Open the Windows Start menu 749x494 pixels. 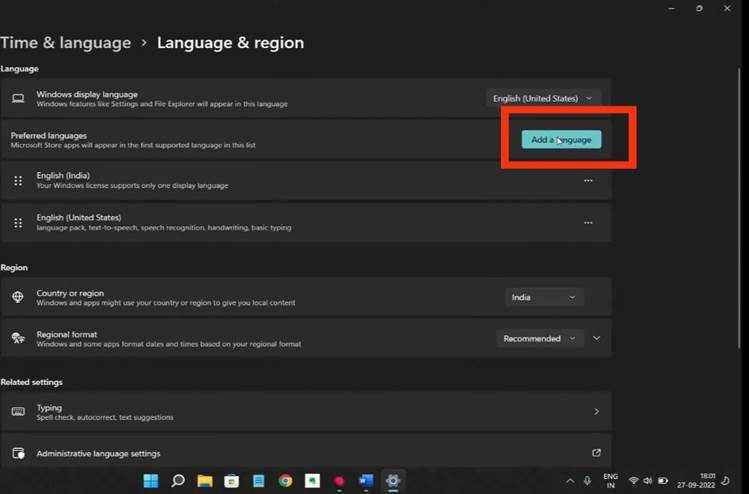pyautogui.click(x=151, y=481)
